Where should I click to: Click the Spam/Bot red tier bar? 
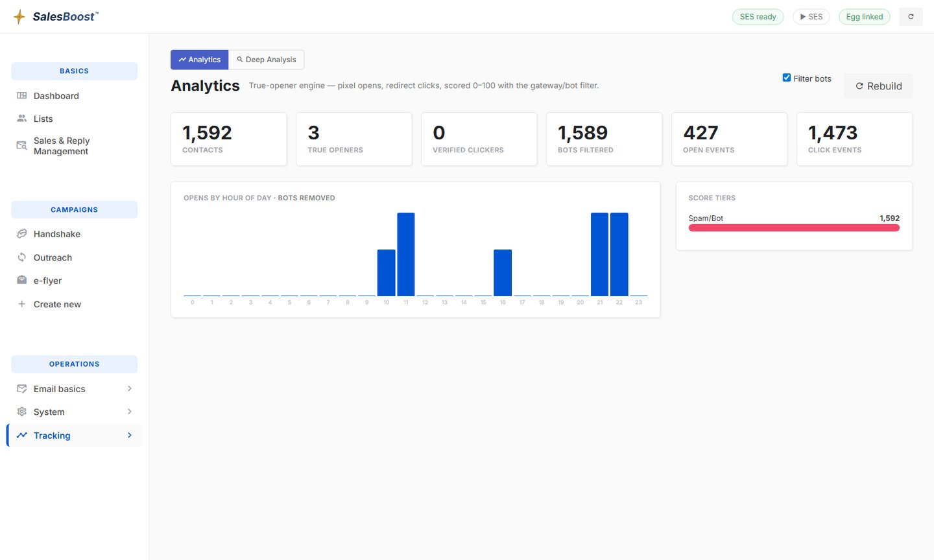794,227
